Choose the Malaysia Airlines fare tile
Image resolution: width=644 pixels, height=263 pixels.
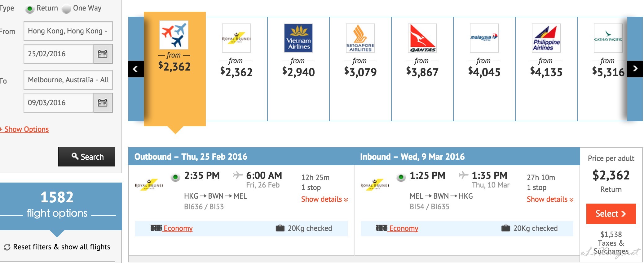(x=484, y=69)
